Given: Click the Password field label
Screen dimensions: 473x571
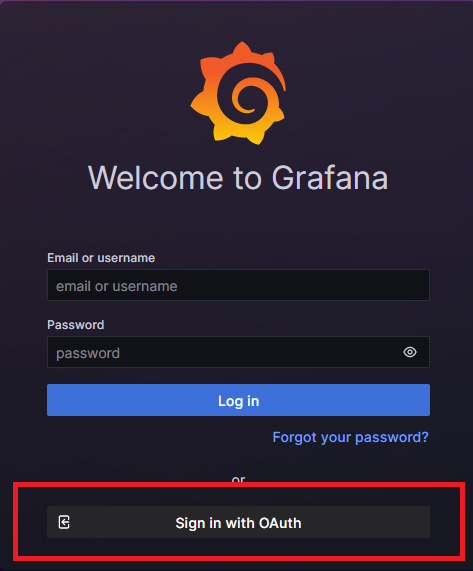Looking at the screenshot, I should [x=75, y=325].
